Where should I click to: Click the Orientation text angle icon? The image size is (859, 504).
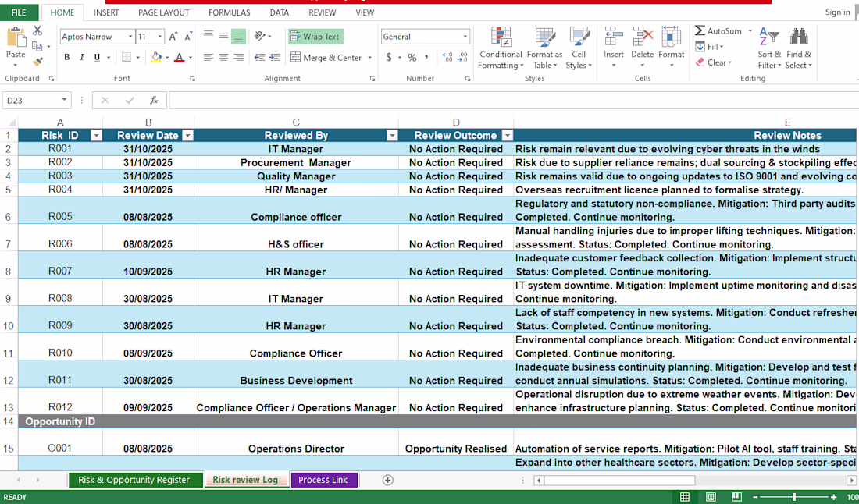click(x=260, y=36)
